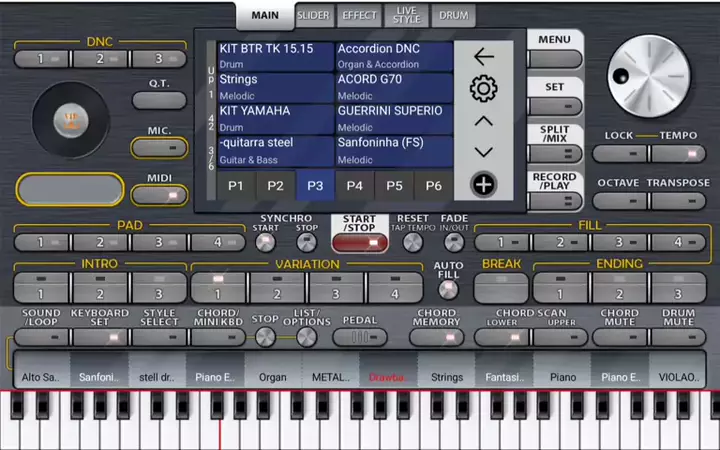
Task: Select the P4 preset page button
Action: click(354, 185)
